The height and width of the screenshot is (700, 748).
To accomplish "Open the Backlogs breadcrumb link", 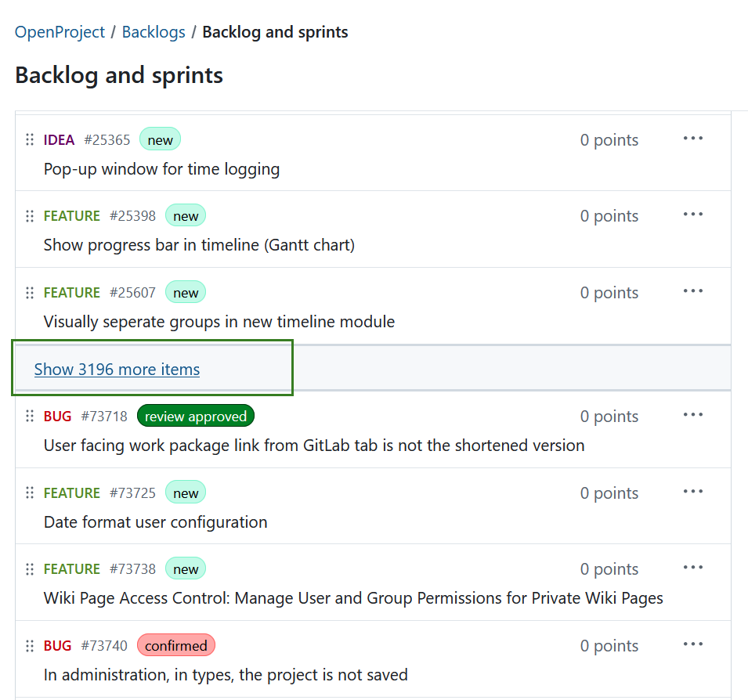I will click(x=153, y=31).
